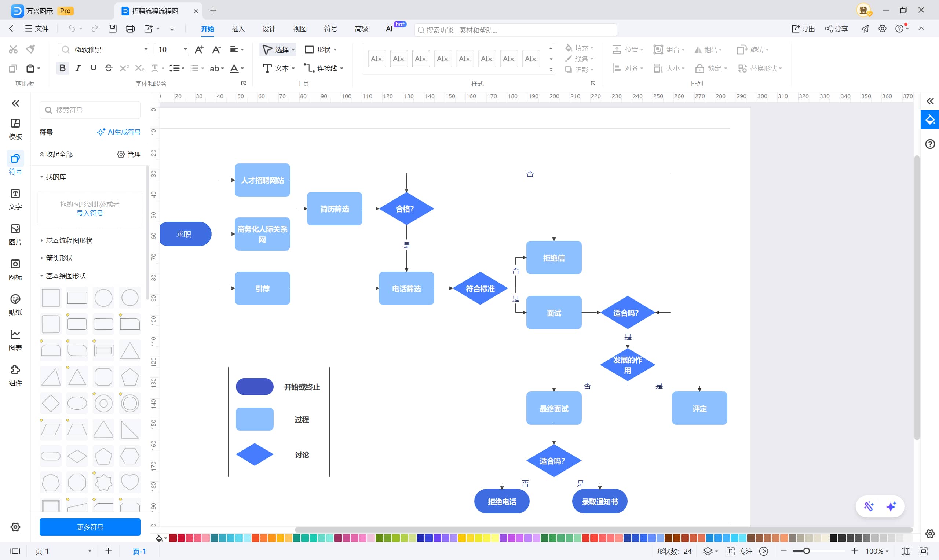Click the Cut scissors icon
This screenshot has width=939, height=560.
13,49
